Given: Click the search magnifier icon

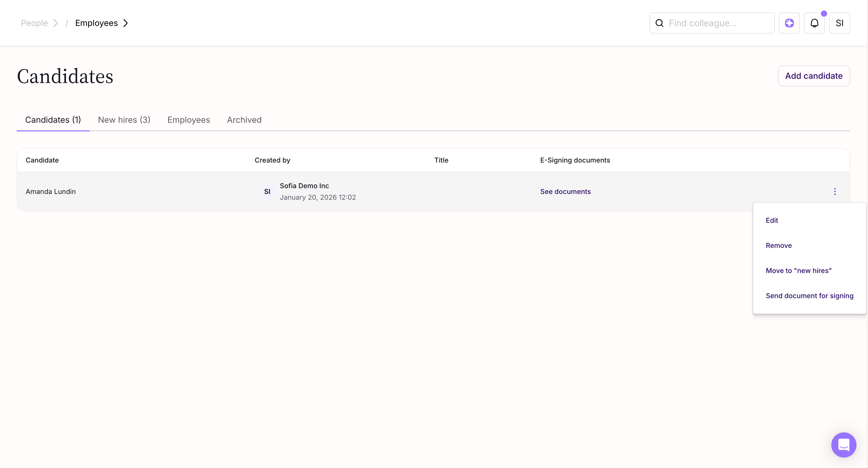Looking at the screenshot, I should [x=659, y=23].
